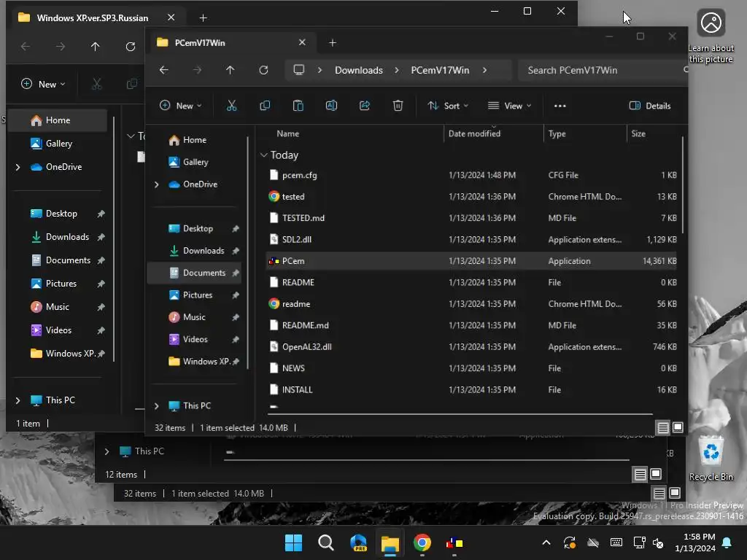Click chevron after PCemV17Win in address bar
Image resolution: width=747 pixels, height=560 pixels.
[x=484, y=70]
